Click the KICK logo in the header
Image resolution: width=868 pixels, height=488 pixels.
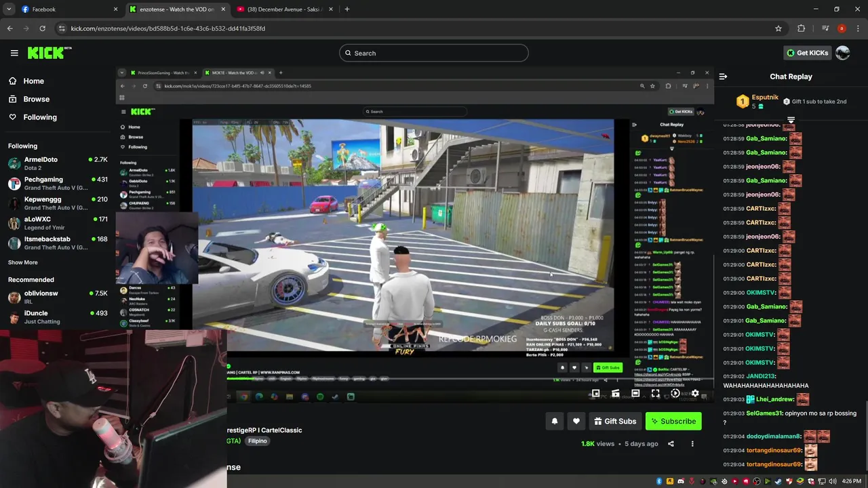(x=49, y=53)
